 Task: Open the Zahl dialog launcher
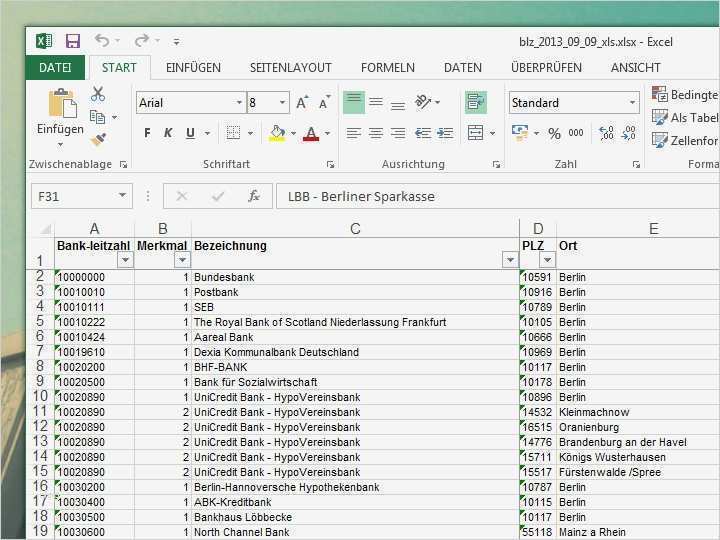point(636,164)
